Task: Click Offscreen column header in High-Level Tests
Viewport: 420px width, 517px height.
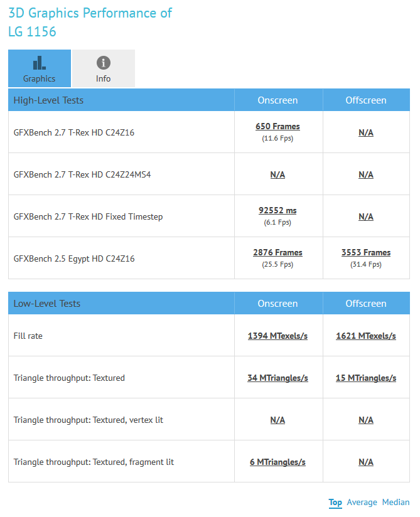Action: pos(366,100)
